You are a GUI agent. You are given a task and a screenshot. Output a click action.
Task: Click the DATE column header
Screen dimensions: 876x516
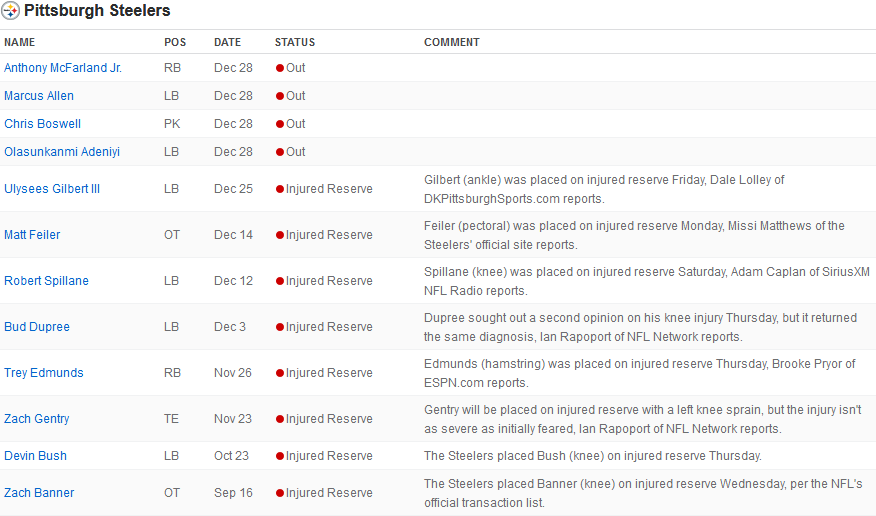pyautogui.click(x=227, y=42)
